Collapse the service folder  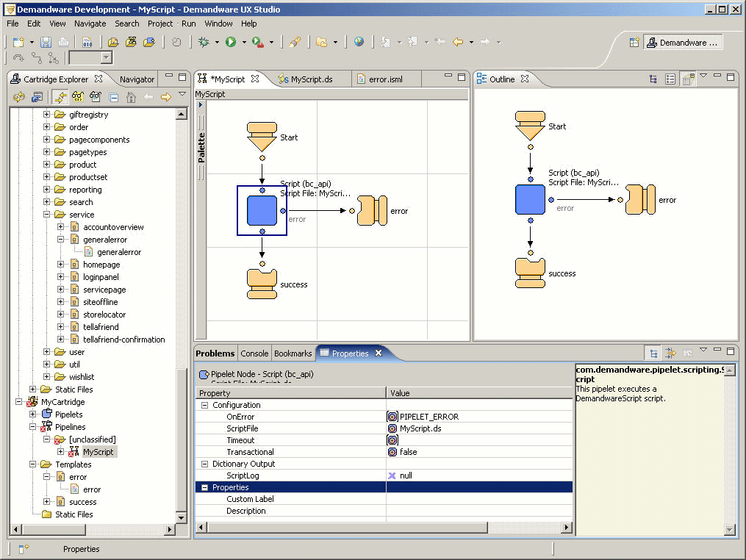(46, 215)
